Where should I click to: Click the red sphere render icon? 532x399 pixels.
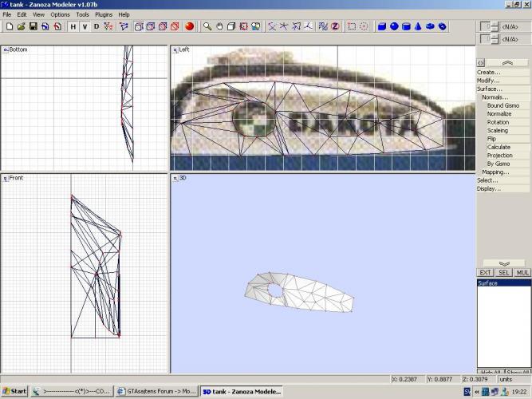coord(190,26)
